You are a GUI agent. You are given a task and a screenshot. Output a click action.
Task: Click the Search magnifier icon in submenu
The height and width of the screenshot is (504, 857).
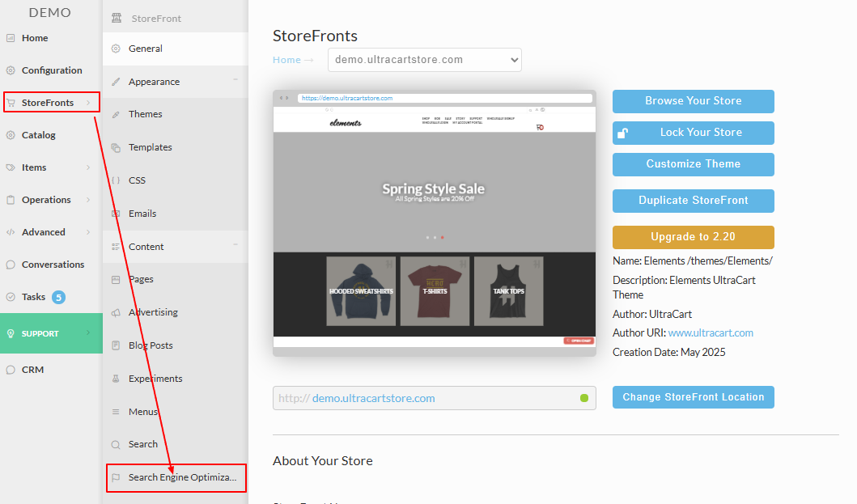[116, 444]
